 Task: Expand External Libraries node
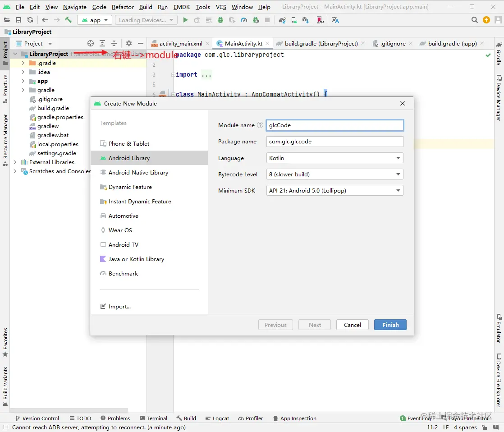coord(15,162)
